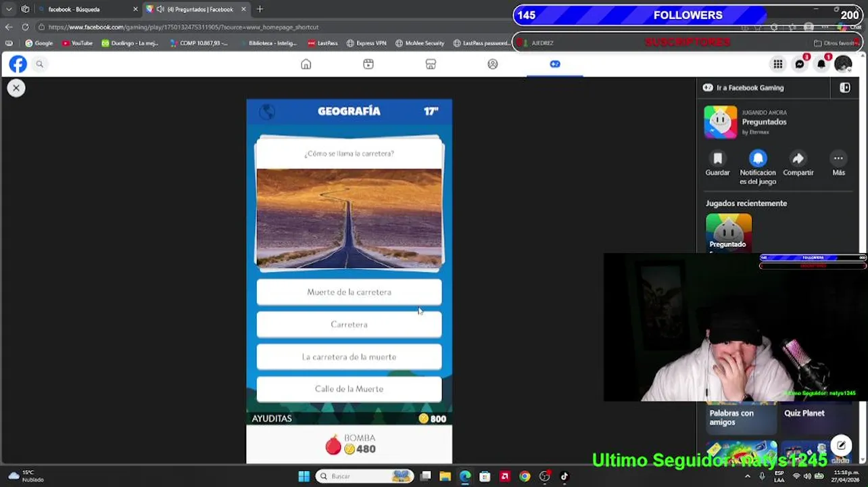Go to Facebook Home feed icon

pos(306,64)
